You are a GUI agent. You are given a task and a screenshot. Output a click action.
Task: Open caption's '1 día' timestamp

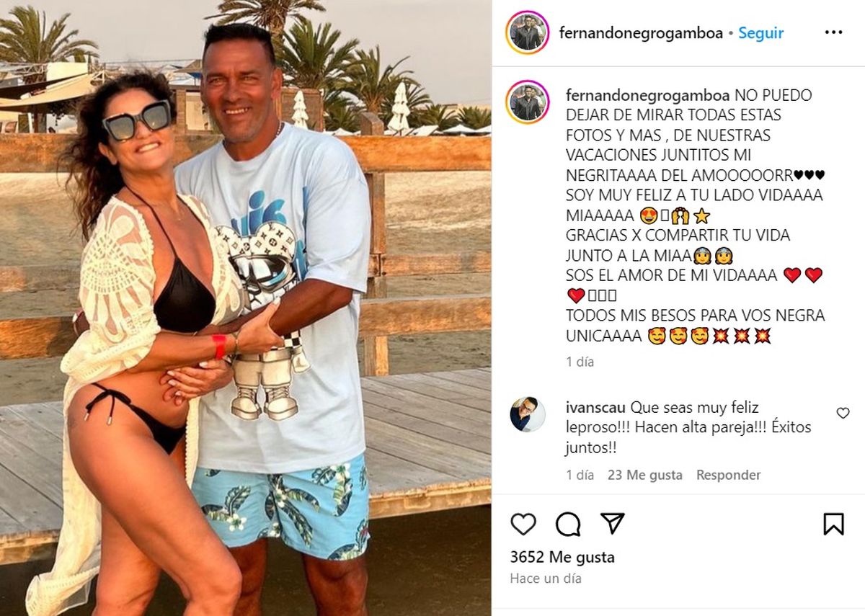coord(580,362)
